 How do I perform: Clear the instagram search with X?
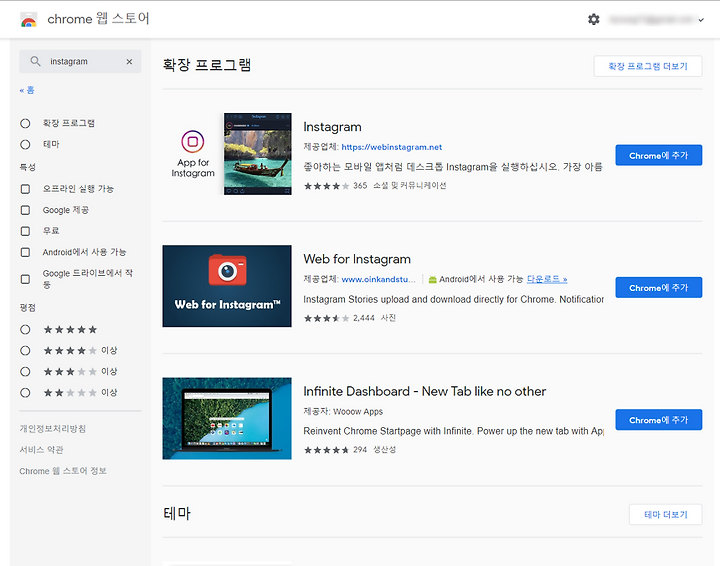(x=129, y=62)
